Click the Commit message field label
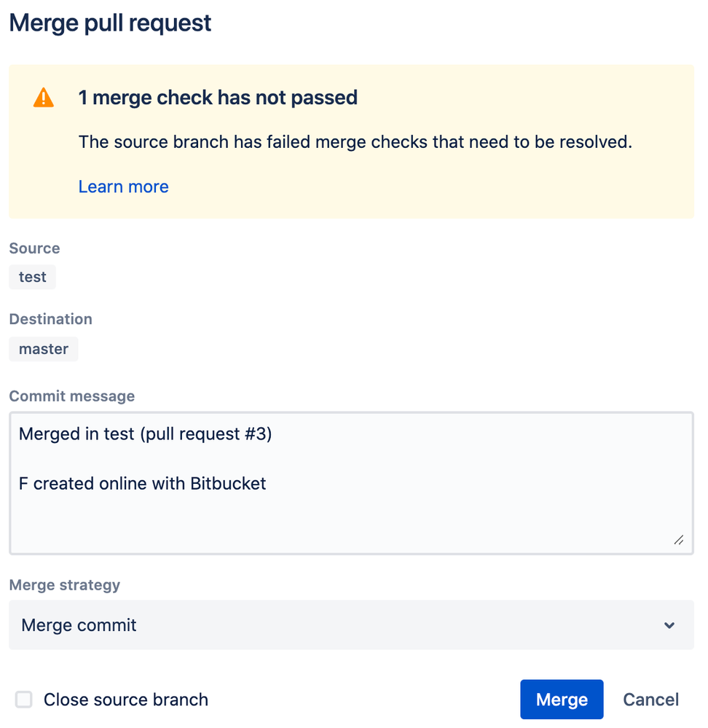Image resolution: width=708 pixels, height=728 pixels. (71, 396)
